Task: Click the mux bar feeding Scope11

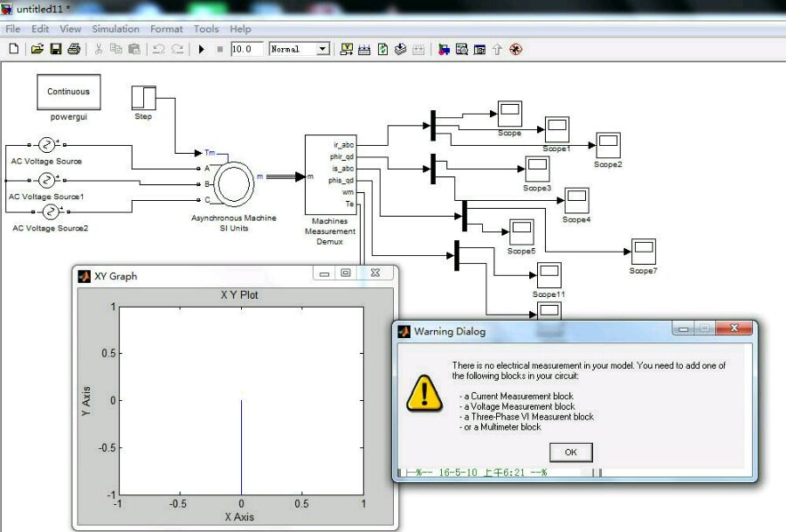Action: [457, 256]
